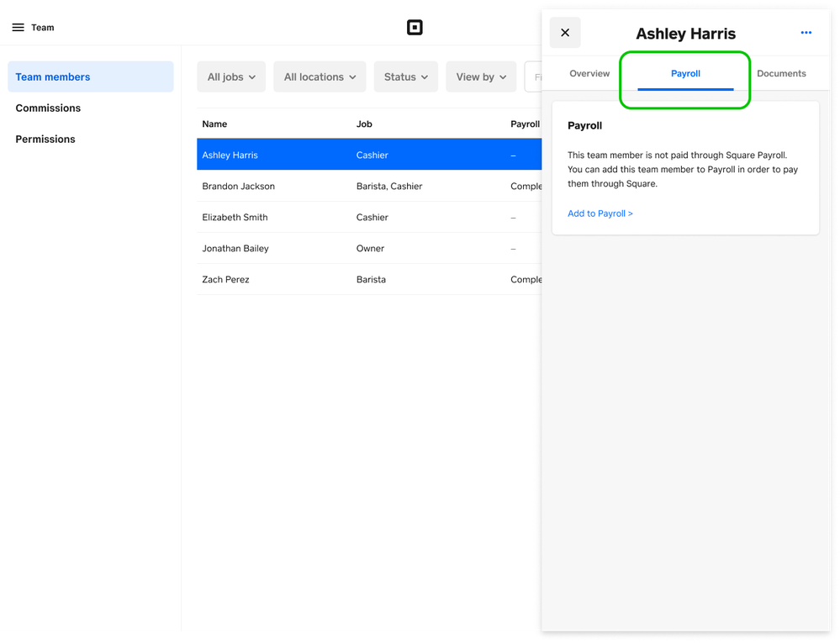Close the Ashley Harris panel

pyautogui.click(x=565, y=33)
